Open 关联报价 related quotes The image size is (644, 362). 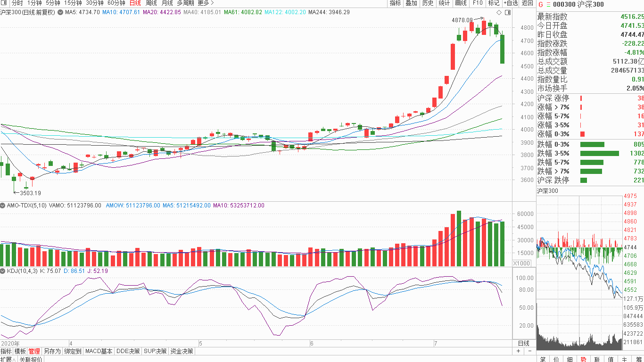pos(31,359)
